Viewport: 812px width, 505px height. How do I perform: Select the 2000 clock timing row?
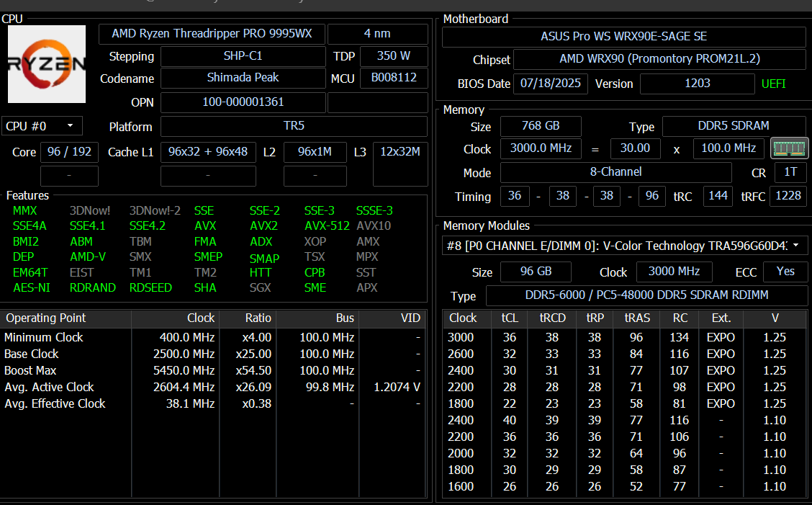625,454
